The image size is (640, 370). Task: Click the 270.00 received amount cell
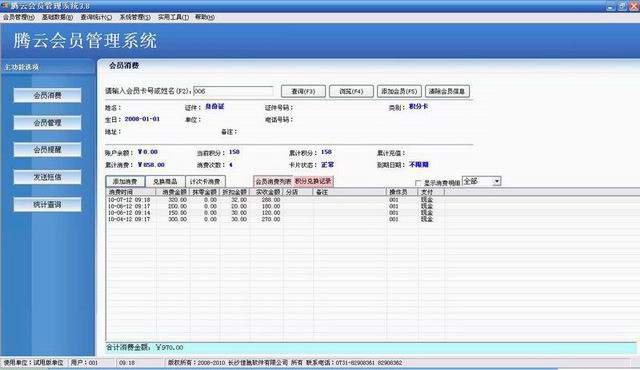tap(271, 219)
